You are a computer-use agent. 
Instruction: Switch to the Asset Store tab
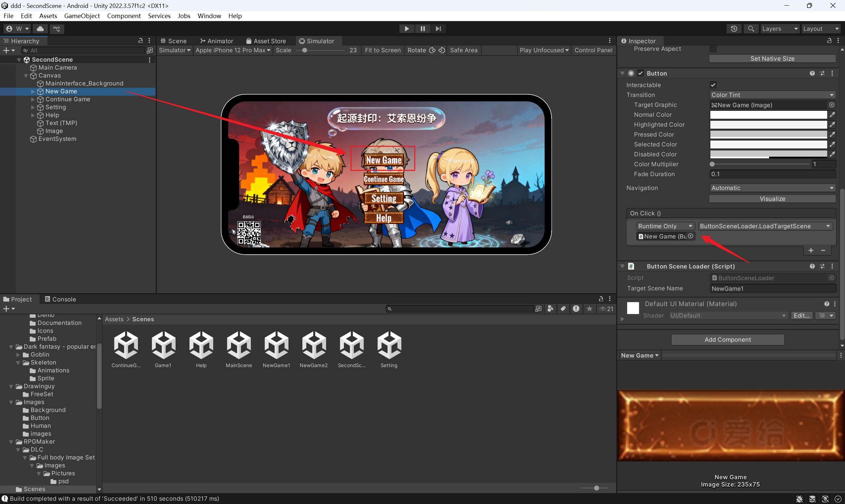266,41
